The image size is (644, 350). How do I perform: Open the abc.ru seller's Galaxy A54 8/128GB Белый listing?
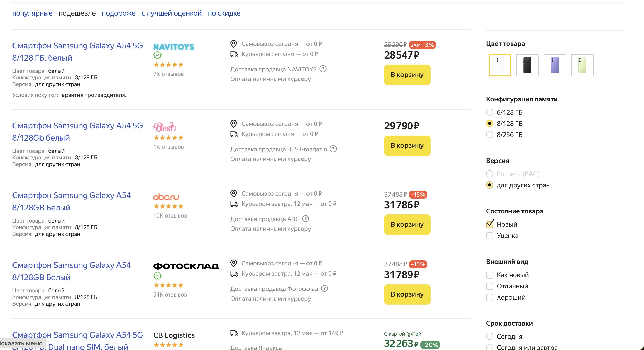71,201
